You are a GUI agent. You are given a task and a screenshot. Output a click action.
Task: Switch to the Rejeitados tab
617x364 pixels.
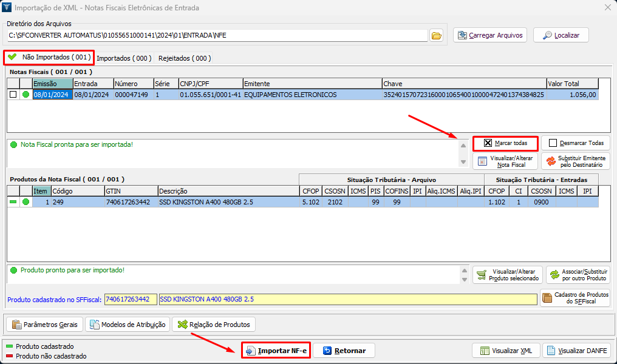click(185, 58)
